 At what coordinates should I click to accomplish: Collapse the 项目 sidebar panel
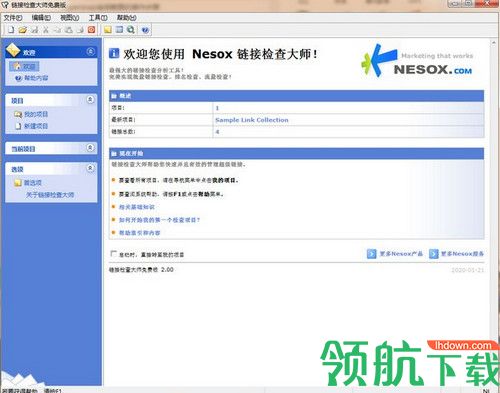(90, 99)
